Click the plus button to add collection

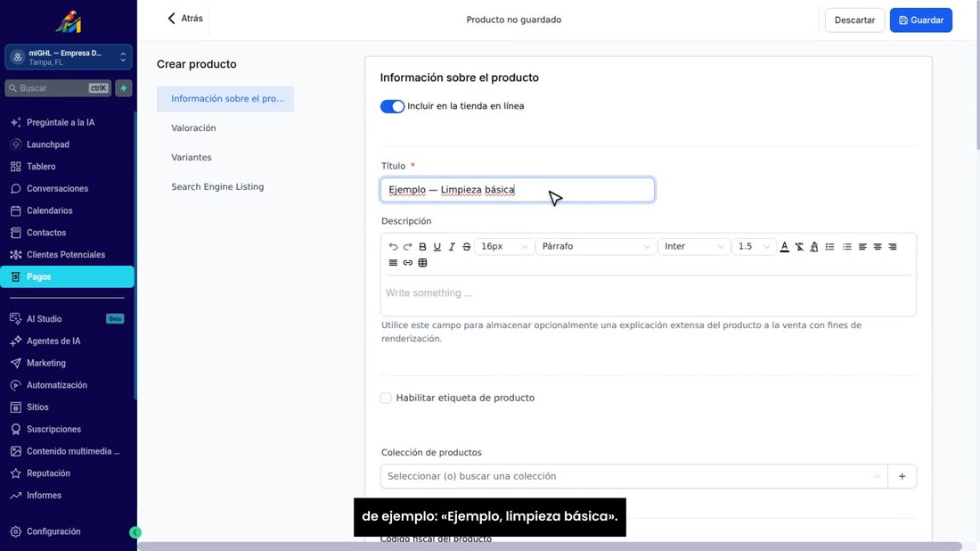point(902,476)
